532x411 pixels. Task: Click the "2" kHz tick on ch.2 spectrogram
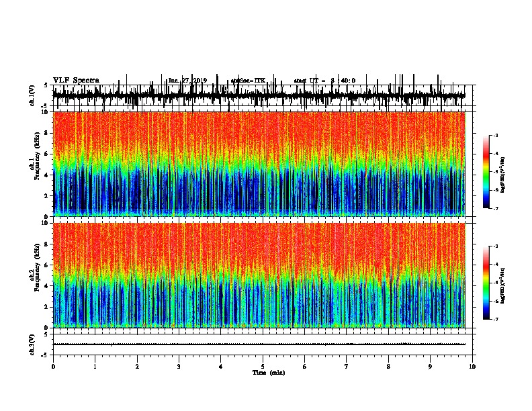point(47,307)
